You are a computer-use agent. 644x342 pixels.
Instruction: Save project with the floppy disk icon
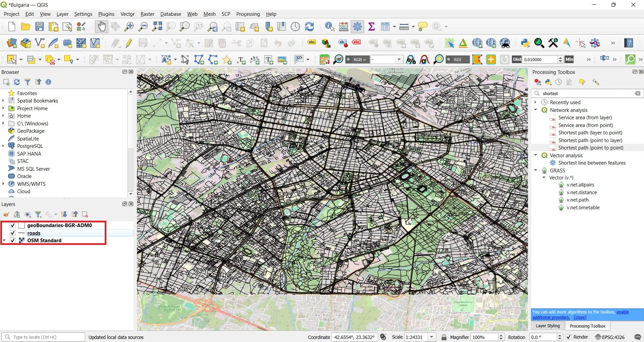tap(40, 27)
